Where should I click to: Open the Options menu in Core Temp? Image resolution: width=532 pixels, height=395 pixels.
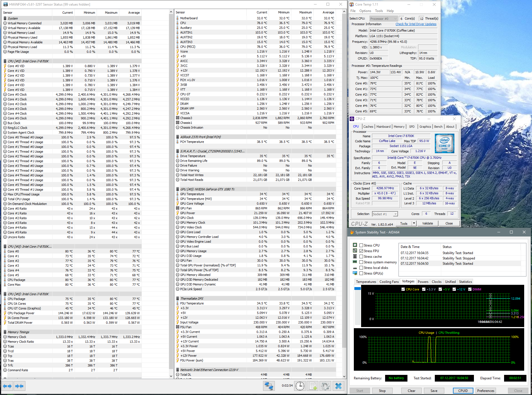click(x=365, y=11)
